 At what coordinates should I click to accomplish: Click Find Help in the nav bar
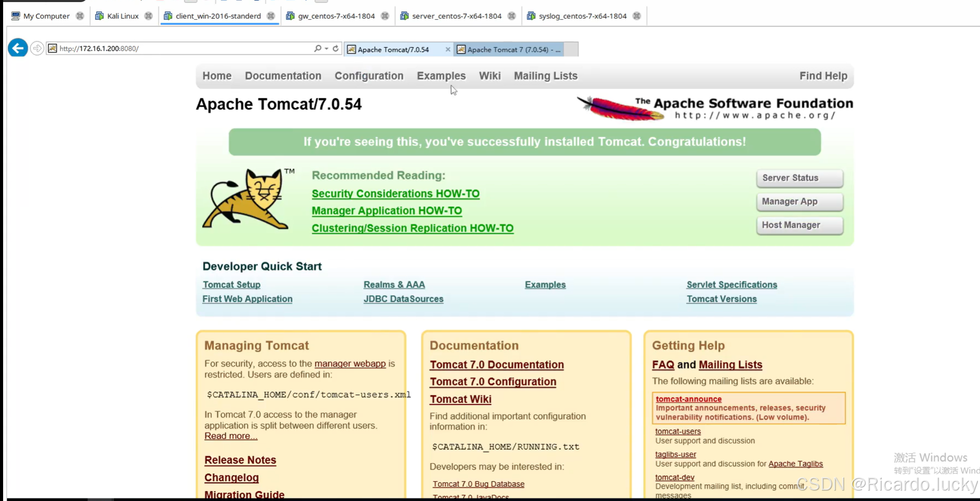coord(823,76)
